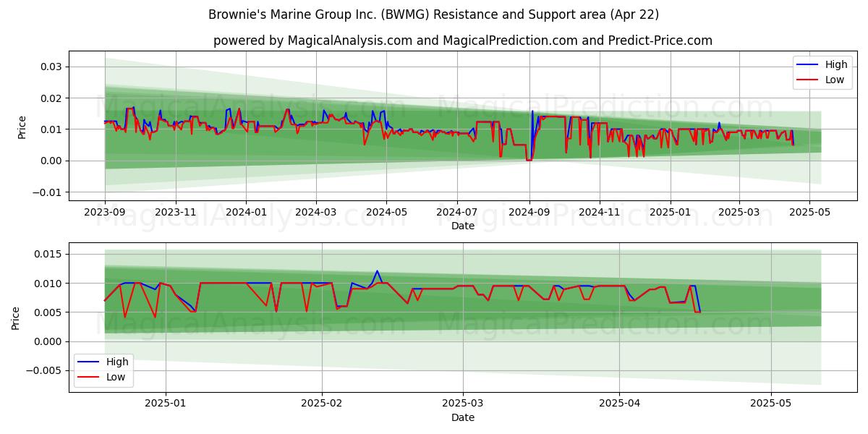
Task: Click the 'Price' axis label of top chart
Action: (22, 127)
